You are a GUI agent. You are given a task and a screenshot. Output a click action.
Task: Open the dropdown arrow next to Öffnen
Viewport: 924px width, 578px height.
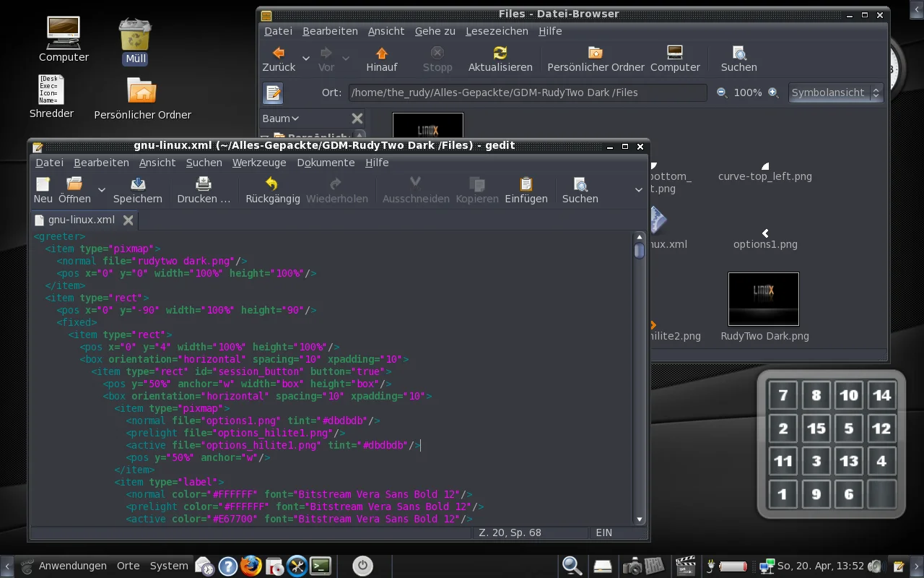(x=102, y=191)
